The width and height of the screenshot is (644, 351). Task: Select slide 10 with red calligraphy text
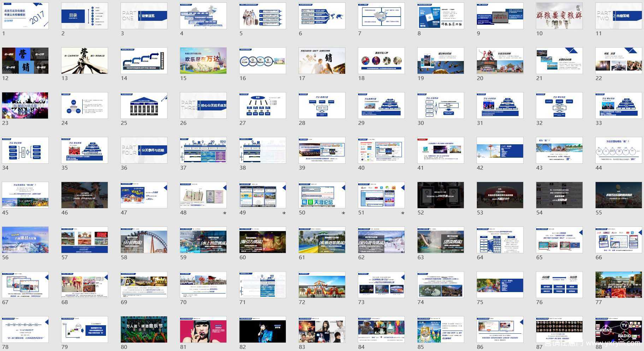tap(560, 16)
